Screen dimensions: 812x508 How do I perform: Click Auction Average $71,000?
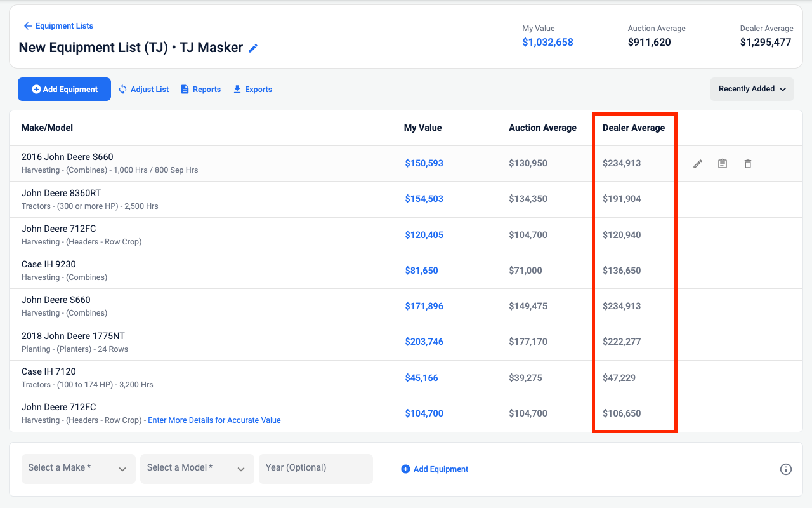click(525, 271)
